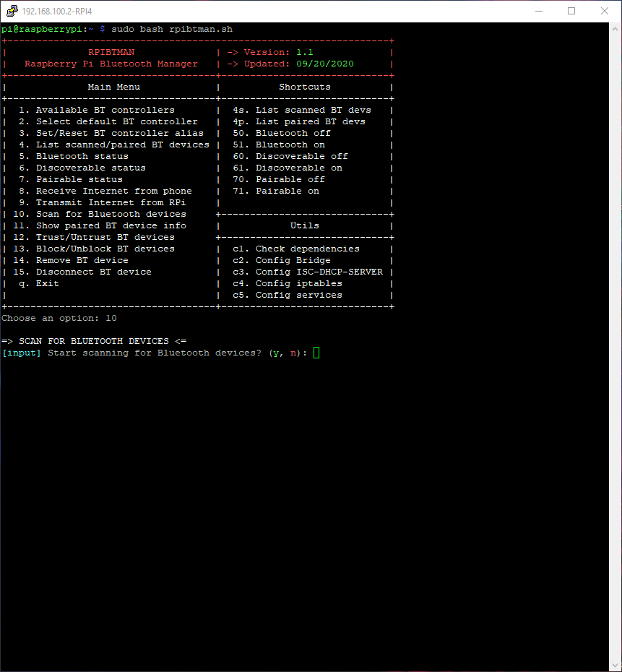This screenshot has width=622, height=672.
Task: Click 'Raspberry Pi Bluetooth Manager' text
Action: pyautogui.click(x=111, y=64)
